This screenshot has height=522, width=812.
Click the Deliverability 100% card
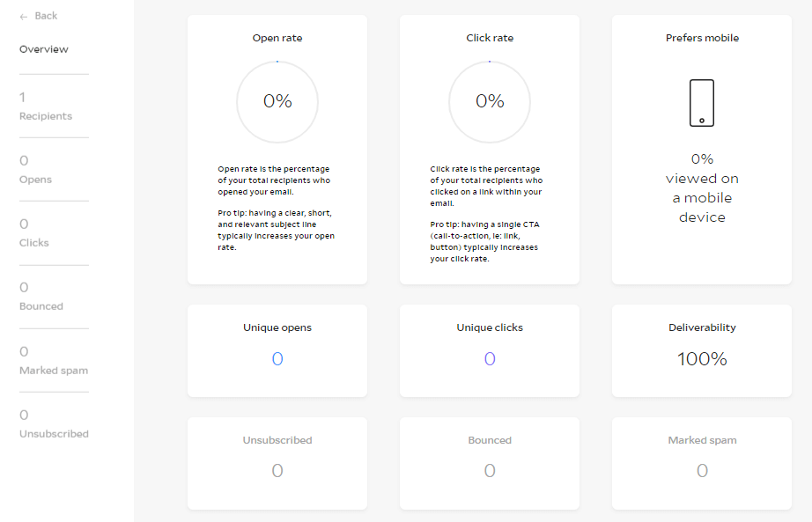pyautogui.click(x=702, y=350)
